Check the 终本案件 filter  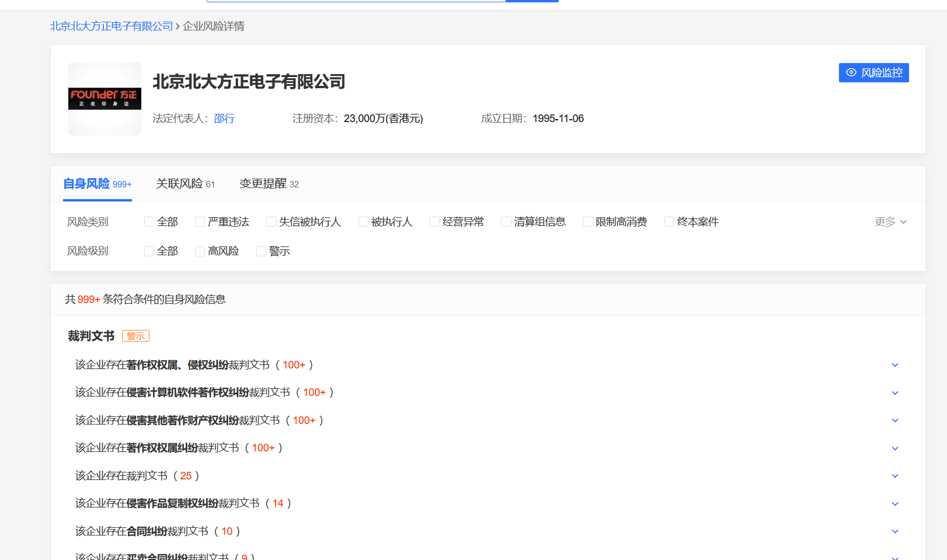[x=670, y=222]
